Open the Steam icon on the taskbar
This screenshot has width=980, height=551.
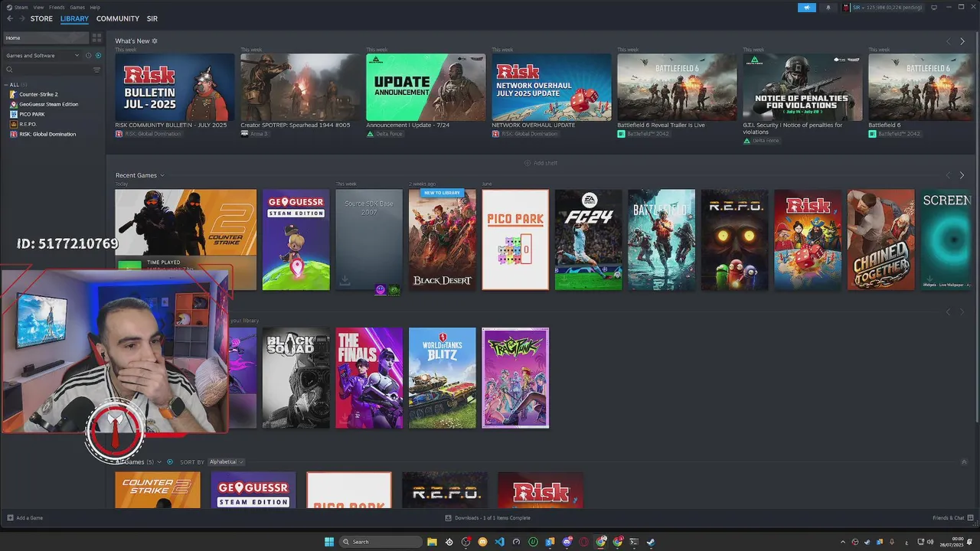(651, 542)
